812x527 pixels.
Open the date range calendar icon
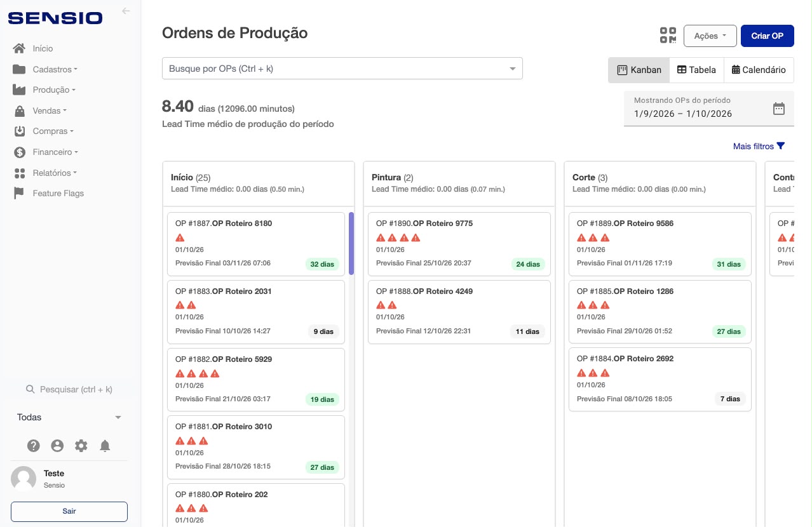point(779,109)
